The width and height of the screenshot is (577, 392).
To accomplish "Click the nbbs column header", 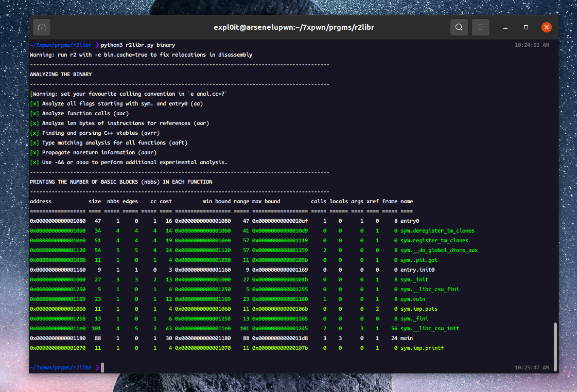I will (x=113, y=201).
